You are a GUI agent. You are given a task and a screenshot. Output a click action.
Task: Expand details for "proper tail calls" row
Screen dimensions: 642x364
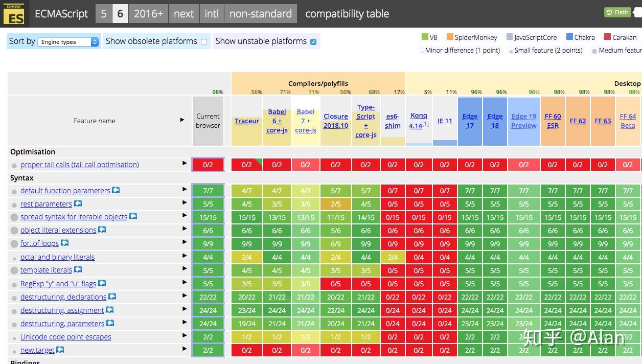click(185, 164)
